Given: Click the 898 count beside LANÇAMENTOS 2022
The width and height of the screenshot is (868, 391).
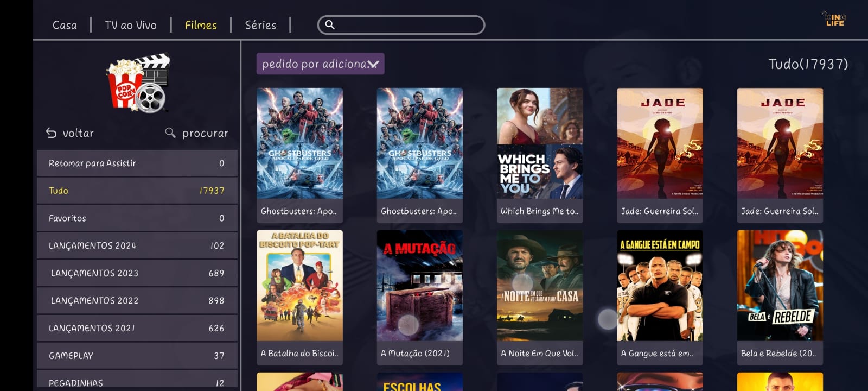Looking at the screenshot, I should [x=216, y=300].
